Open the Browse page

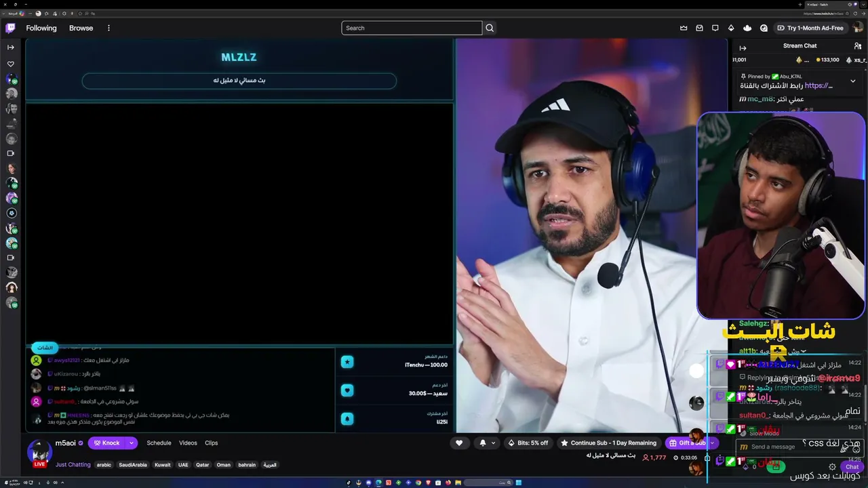81,28
